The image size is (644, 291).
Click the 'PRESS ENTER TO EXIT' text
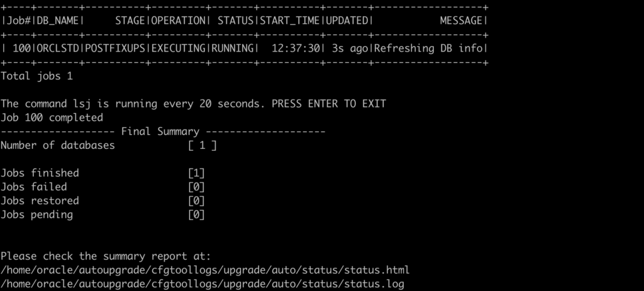[x=329, y=104]
